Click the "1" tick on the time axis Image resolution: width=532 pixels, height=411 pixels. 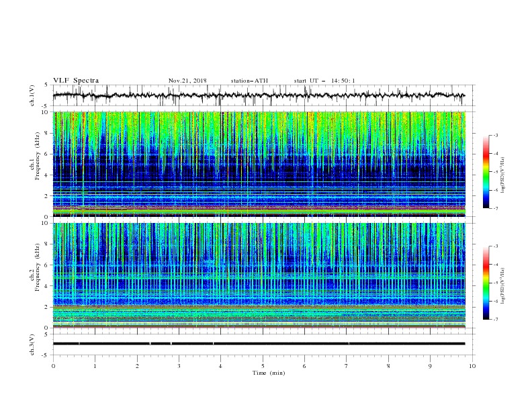pyautogui.click(x=95, y=366)
